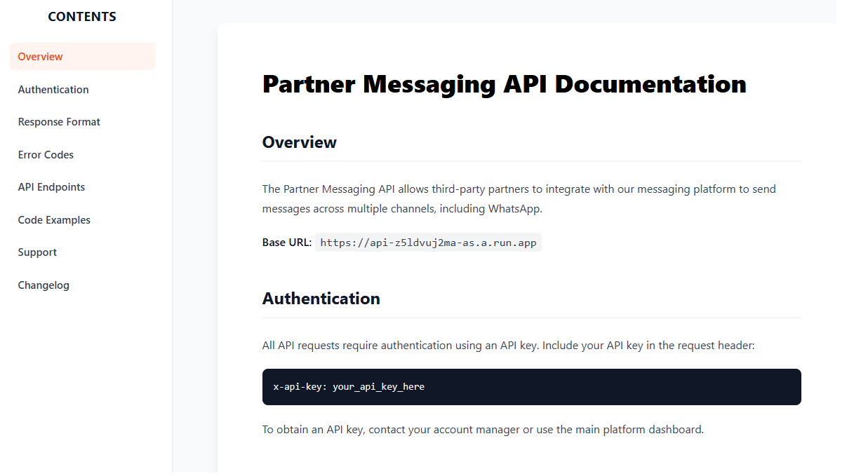Click the Overview section heading in main content

299,142
